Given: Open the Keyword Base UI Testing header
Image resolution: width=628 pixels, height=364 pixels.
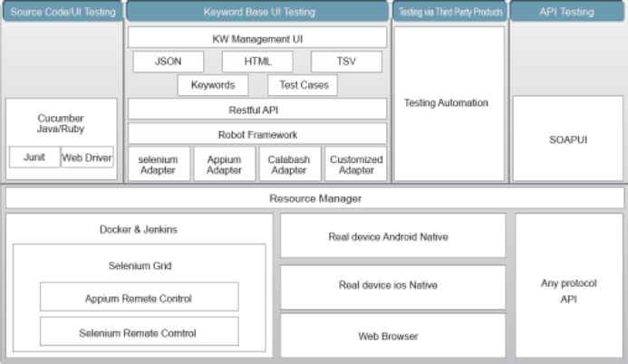Looking at the screenshot, I should [x=256, y=12].
